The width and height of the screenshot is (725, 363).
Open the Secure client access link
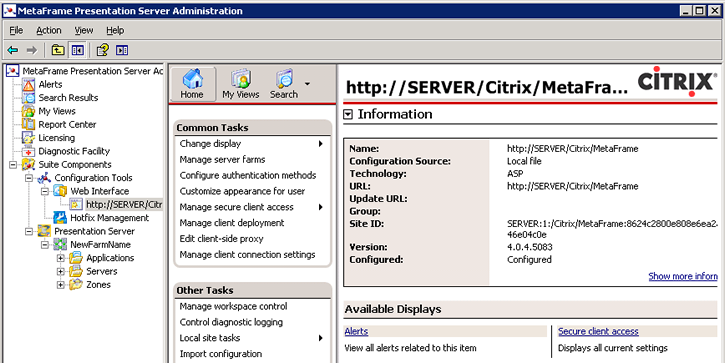pos(598,332)
